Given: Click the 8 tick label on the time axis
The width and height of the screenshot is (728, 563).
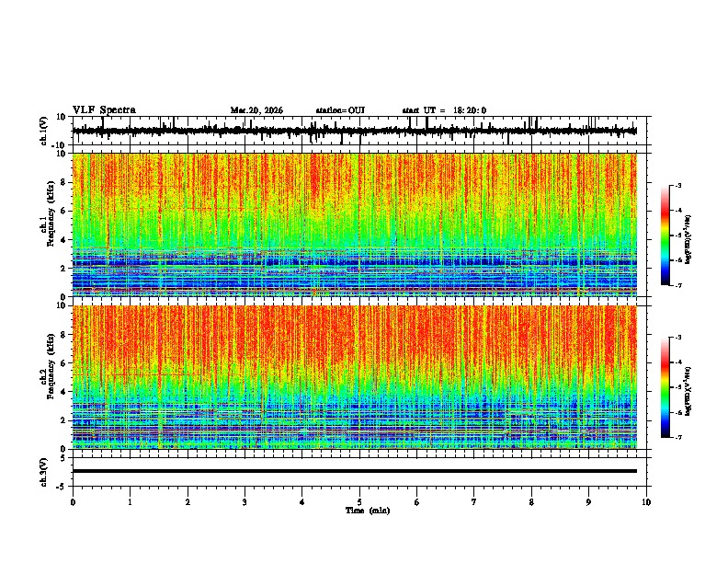Looking at the screenshot, I should (531, 502).
